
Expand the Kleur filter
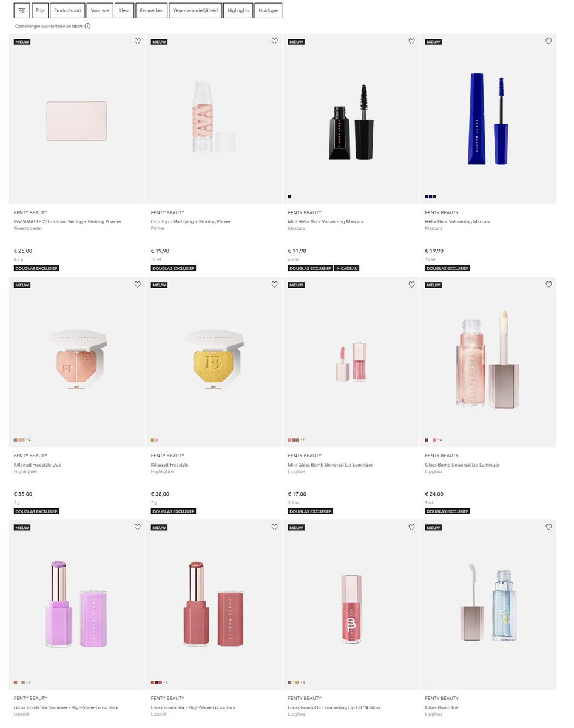coord(124,10)
